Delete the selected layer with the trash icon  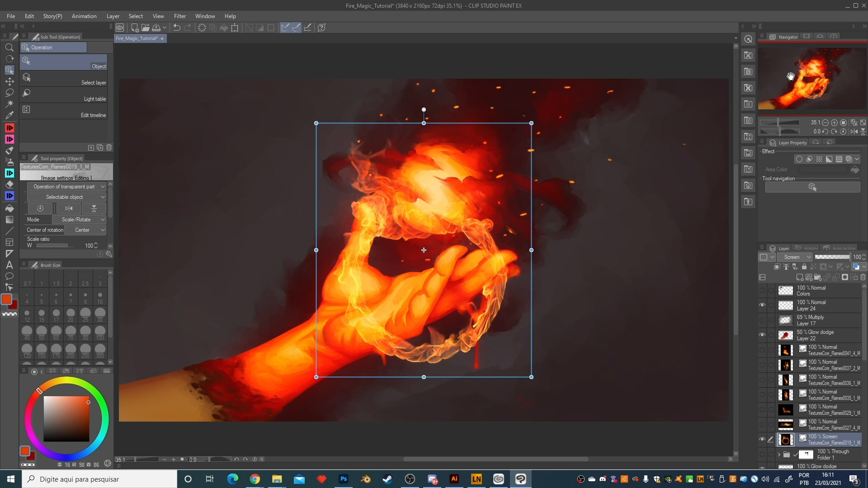[x=863, y=277]
